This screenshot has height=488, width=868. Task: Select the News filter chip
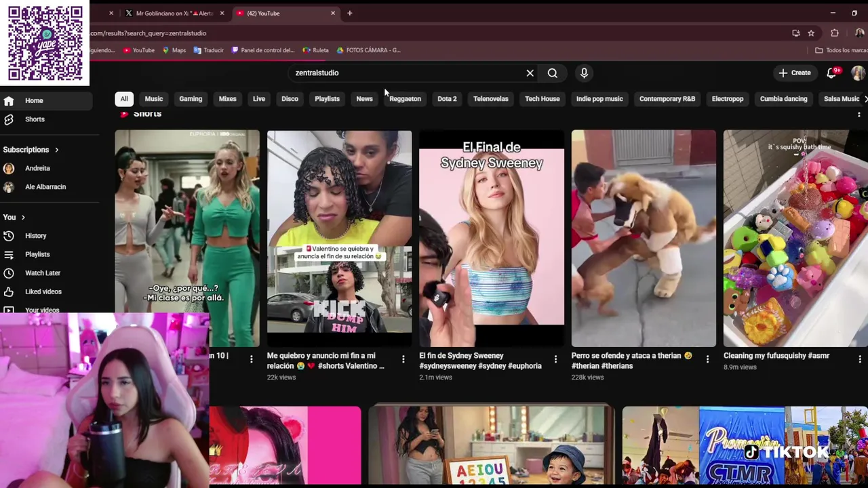coord(364,99)
